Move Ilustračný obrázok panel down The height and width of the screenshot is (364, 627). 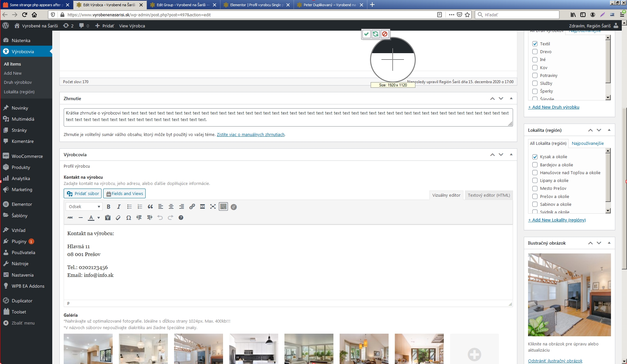tap(599, 243)
